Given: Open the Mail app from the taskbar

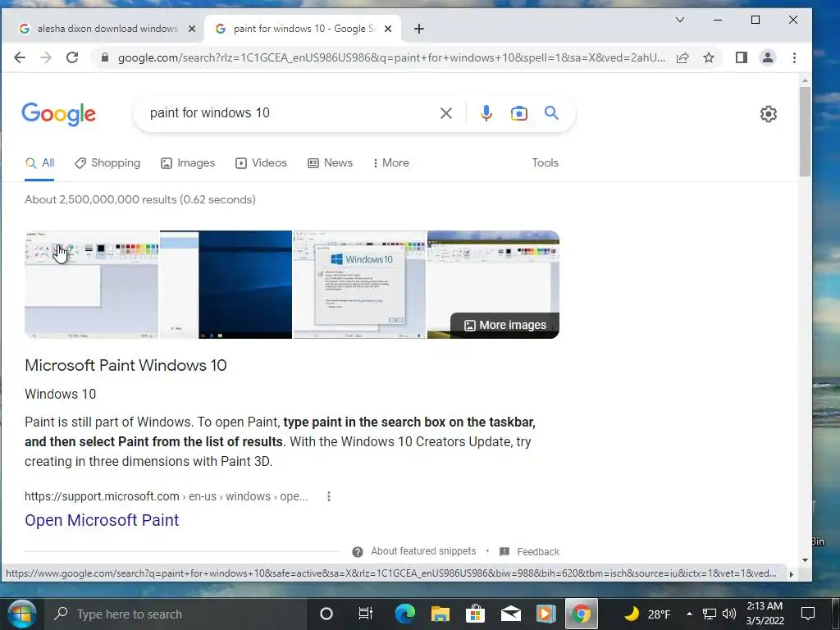Looking at the screenshot, I should point(510,614).
